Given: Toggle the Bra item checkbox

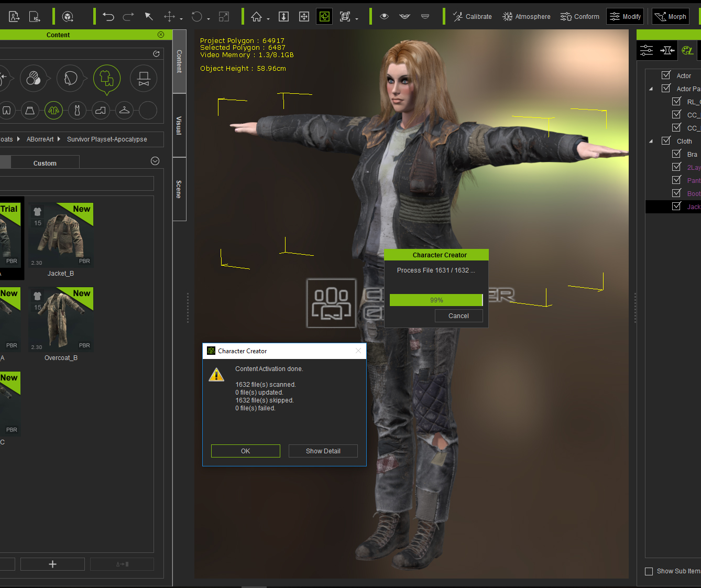Looking at the screenshot, I should pos(676,154).
